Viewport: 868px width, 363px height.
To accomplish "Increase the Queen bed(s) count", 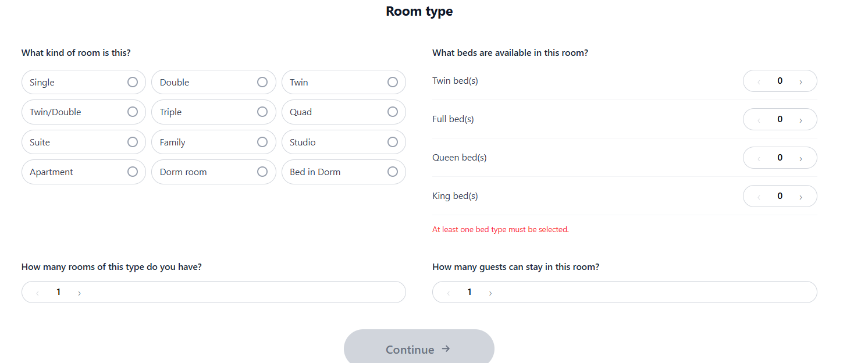I will 801,158.
